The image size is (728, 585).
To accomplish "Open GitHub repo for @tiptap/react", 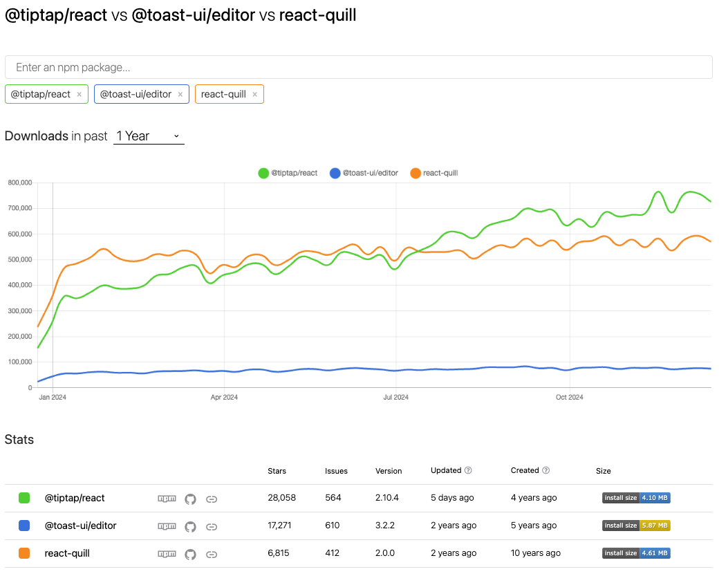I will [x=190, y=499].
